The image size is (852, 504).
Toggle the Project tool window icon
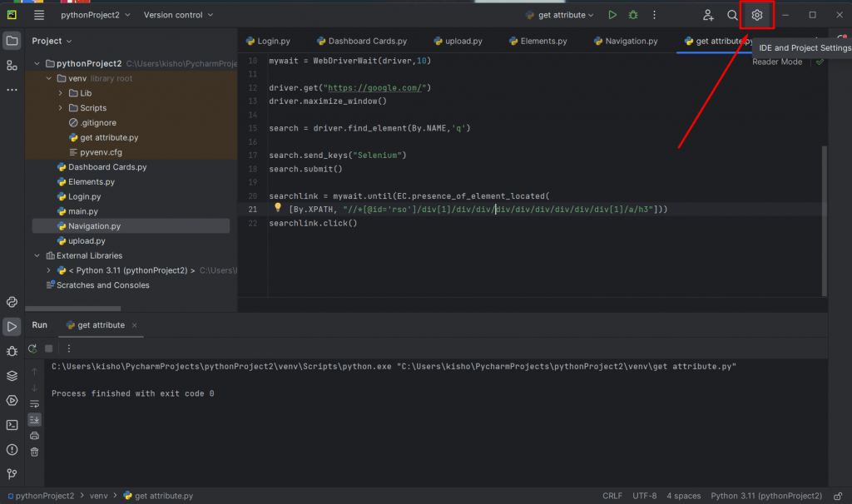click(12, 41)
